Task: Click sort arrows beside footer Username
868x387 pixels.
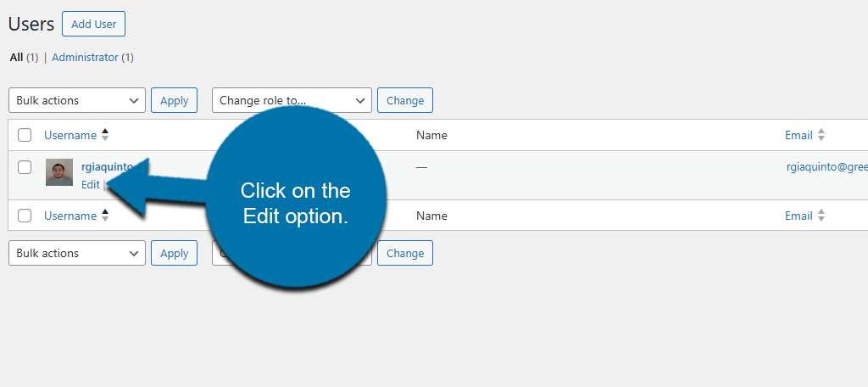Action: pos(105,216)
